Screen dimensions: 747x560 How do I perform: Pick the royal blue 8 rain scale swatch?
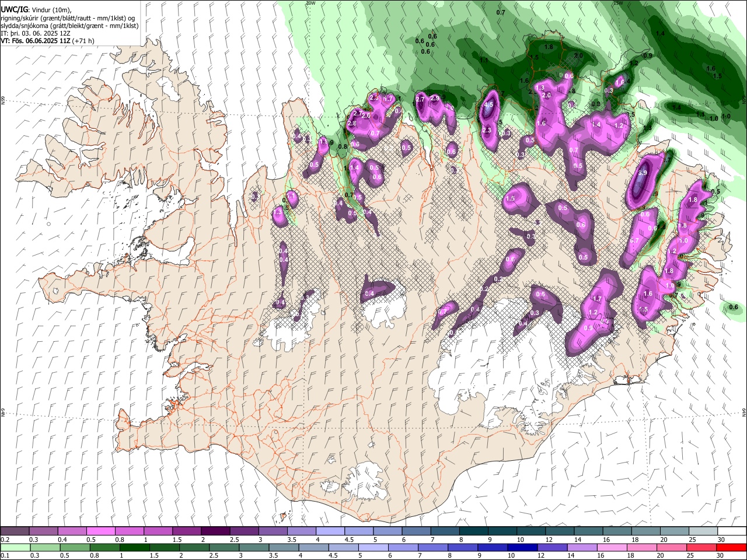coord(462,548)
